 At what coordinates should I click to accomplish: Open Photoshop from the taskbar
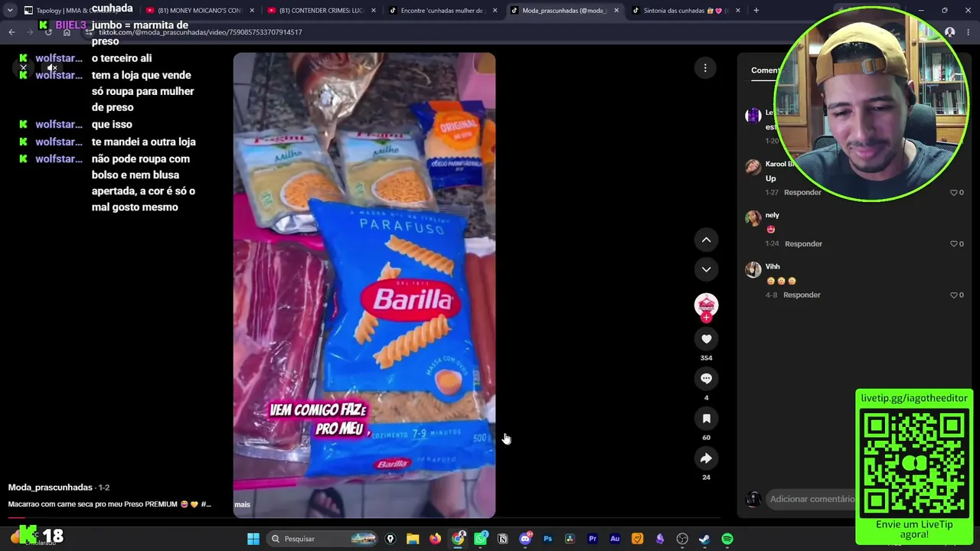[x=547, y=539]
